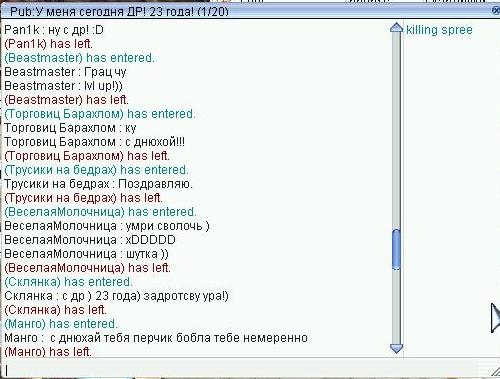Click '(Beastmaster) has left.' line
The image size is (500, 379).
(66, 100)
